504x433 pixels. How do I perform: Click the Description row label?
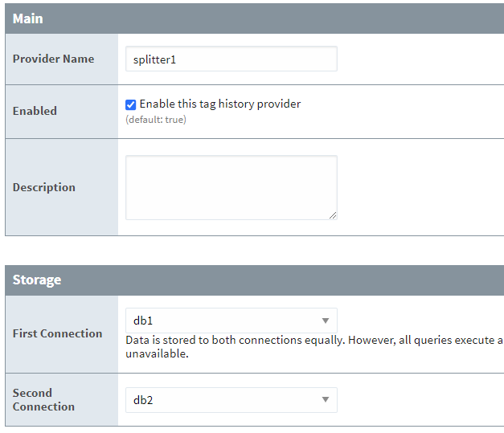point(44,187)
